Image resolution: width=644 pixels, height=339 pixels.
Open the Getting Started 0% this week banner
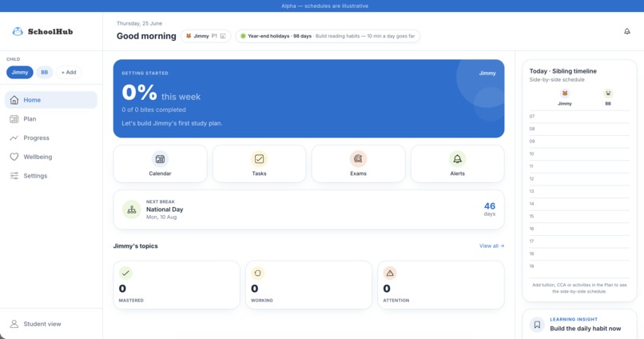pos(309,98)
